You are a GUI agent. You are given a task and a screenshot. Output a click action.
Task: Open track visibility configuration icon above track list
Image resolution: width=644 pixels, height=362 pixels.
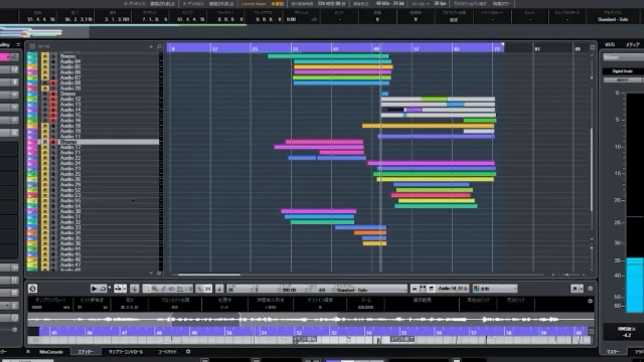tap(33, 46)
